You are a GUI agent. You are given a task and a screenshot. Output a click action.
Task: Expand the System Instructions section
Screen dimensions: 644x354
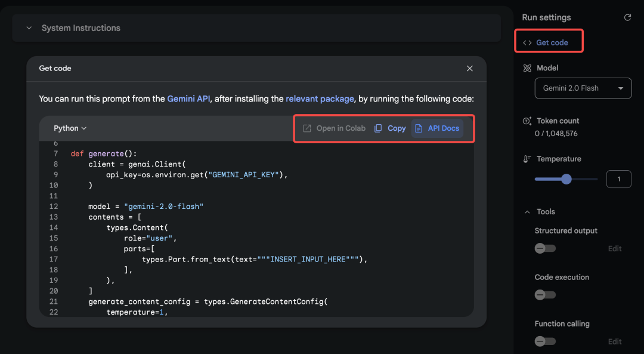(x=28, y=28)
